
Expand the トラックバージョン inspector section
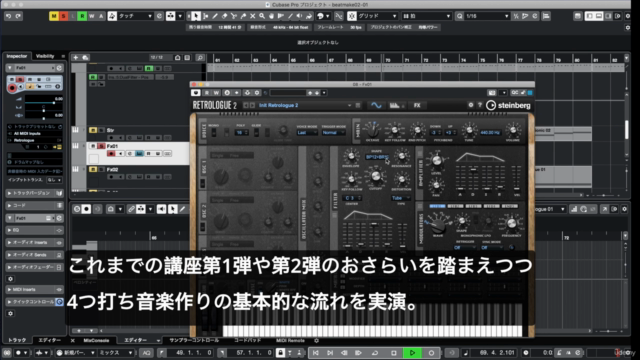tap(34, 193)
